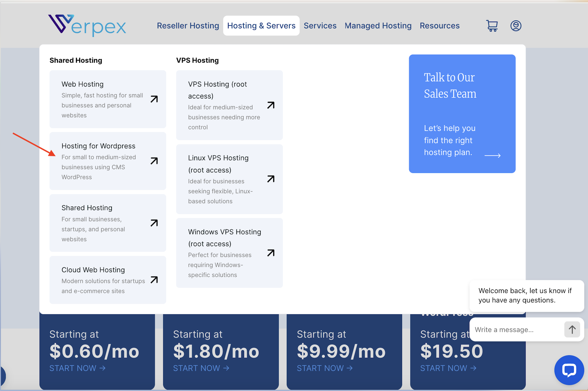Open Windows VPS Hosting (root access) title
Image resolution: width=588 pixels, height=391 pixels.
[x=224, y=238]
